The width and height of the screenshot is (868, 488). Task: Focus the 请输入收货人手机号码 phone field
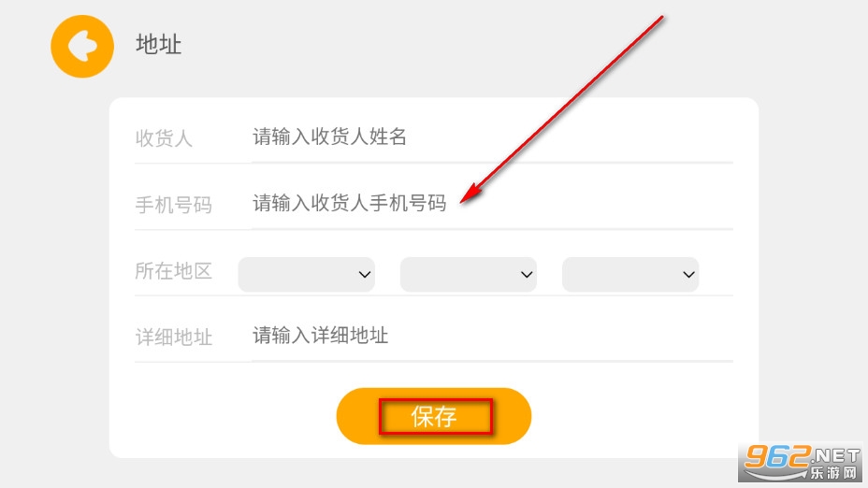tap(492, 203)
